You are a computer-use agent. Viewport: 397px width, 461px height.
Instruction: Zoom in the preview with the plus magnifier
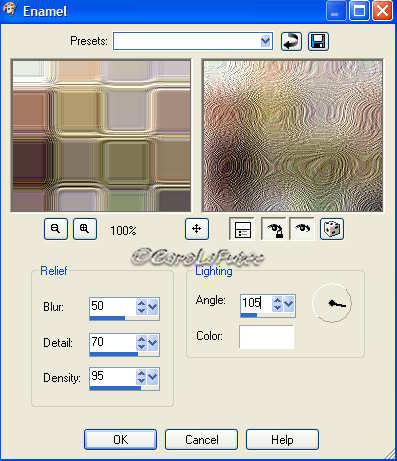click(85, 229)
